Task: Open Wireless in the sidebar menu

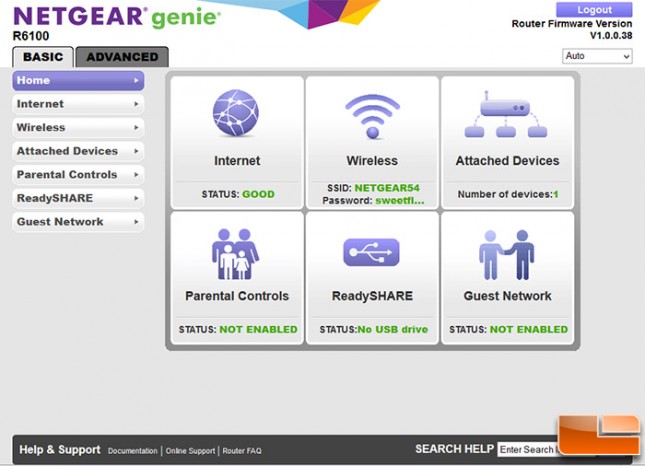Action: 78,128
